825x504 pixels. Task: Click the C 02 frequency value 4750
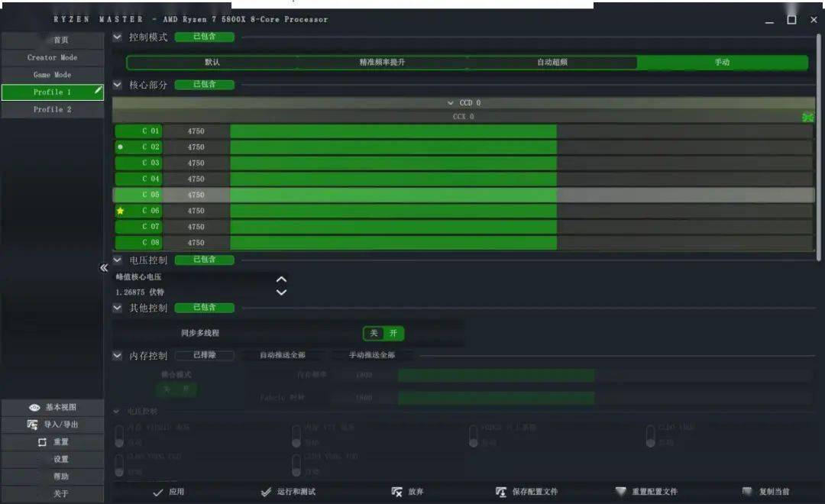point(196,147)
